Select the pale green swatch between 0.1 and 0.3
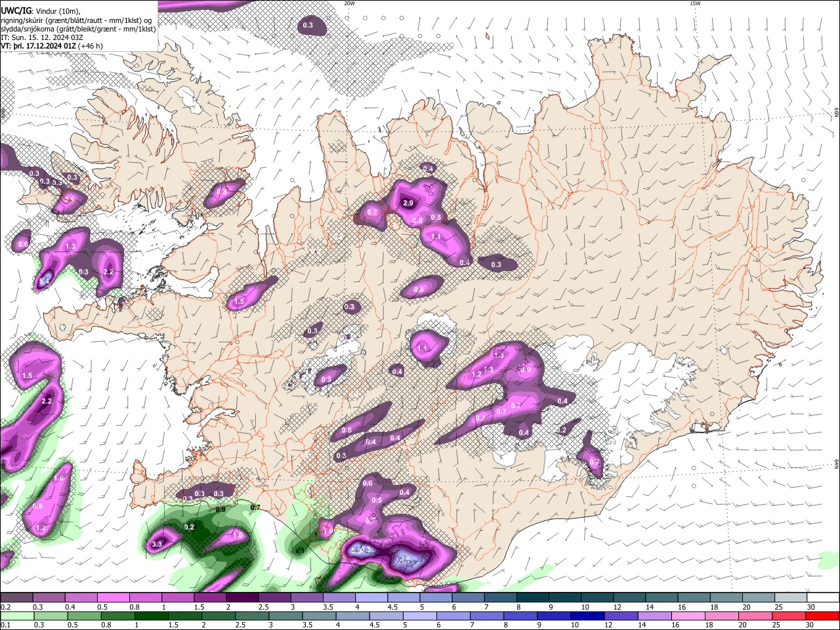Viewport: 840px width, 630px height. pyautogui.click(x=17, y=616)
